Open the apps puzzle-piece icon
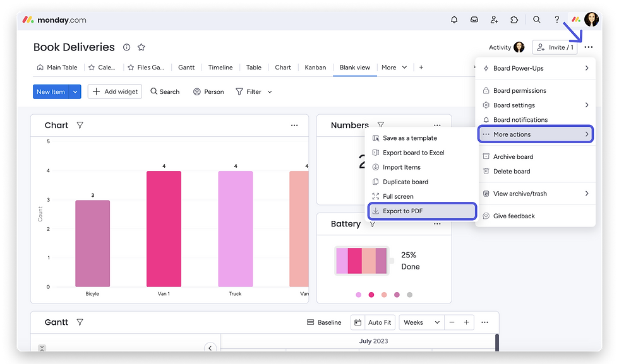619x364 pixels. (514, 20)
